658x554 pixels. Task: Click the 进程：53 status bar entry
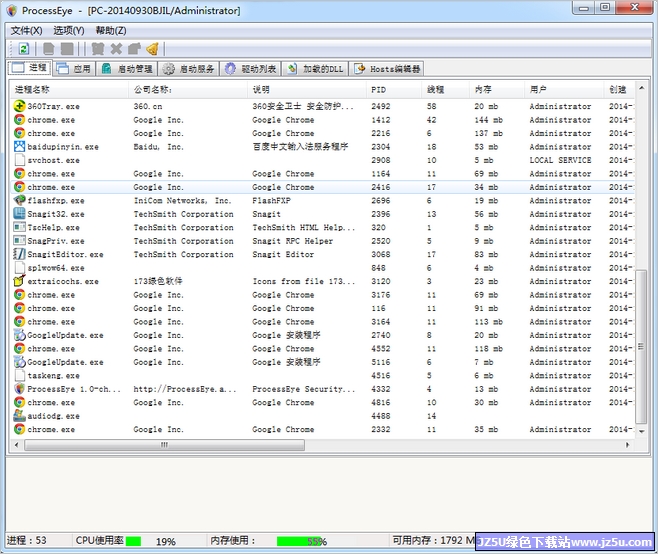click(26, 540)
